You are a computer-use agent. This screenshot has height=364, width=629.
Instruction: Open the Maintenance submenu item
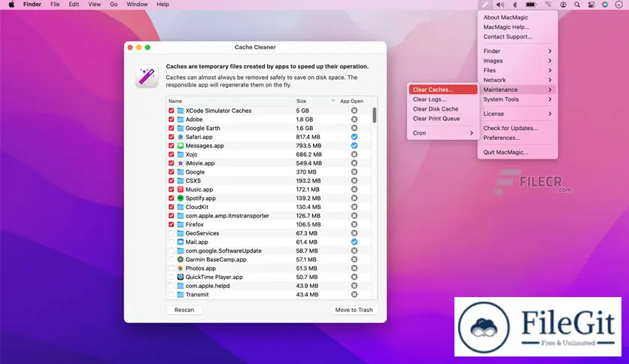pyautogui.click(x=518, y=89)
